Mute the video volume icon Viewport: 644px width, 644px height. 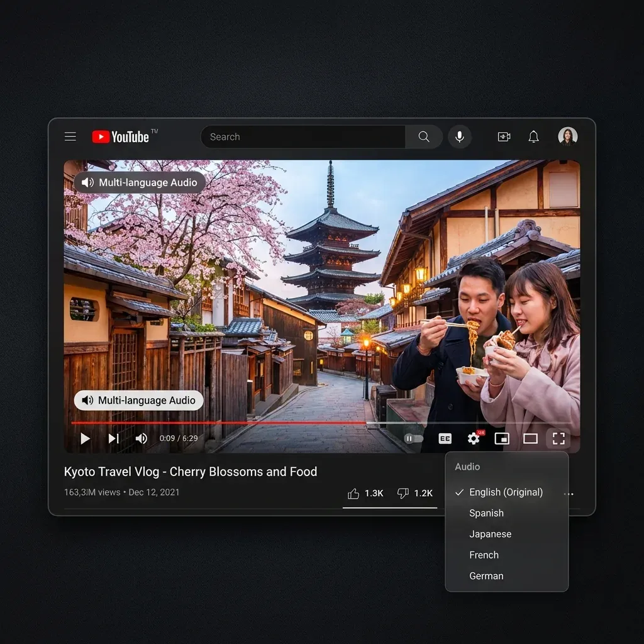(x=142, y=438)
